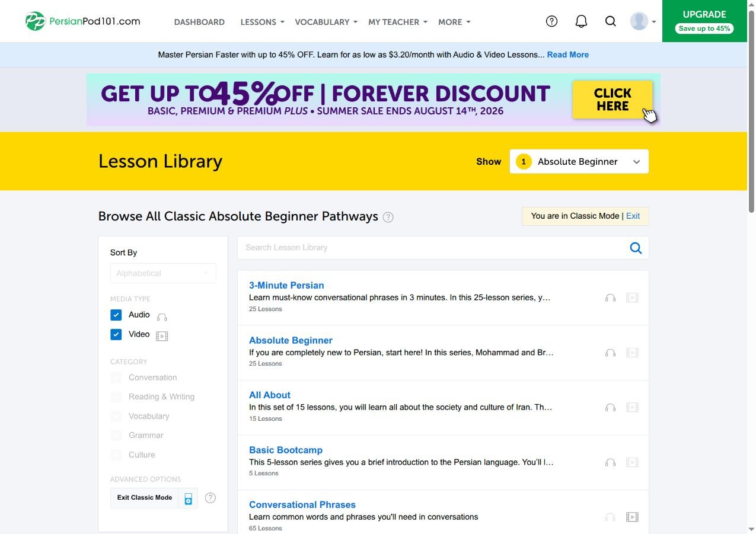
Task: Click the Search Lesson Library magnifier icon
Action: tap(636, 248)
